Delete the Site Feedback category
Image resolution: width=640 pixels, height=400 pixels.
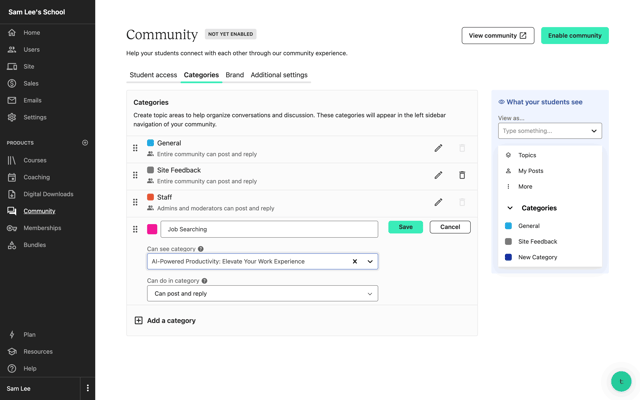coord(462,175)
